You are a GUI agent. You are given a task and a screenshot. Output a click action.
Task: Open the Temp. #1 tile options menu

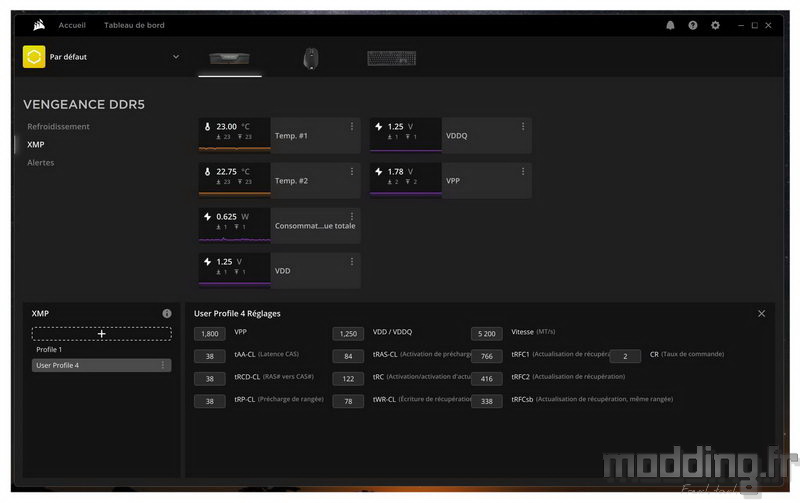pos(352,127)
